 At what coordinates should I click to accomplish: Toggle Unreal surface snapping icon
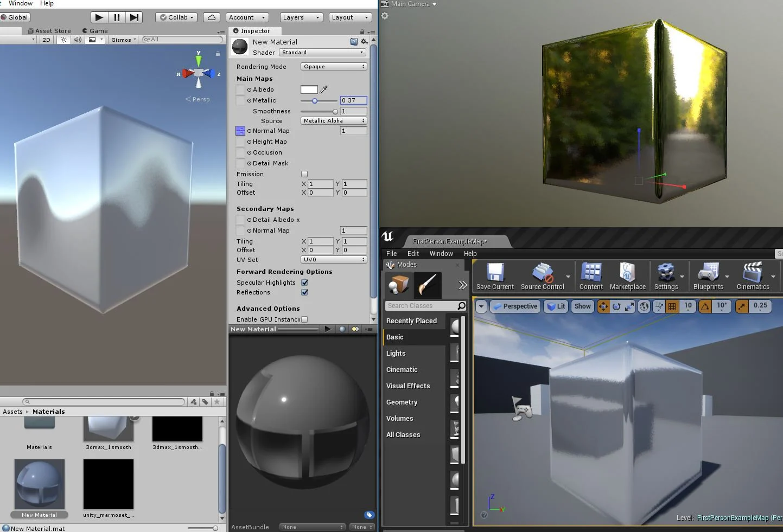click(659, 306)
